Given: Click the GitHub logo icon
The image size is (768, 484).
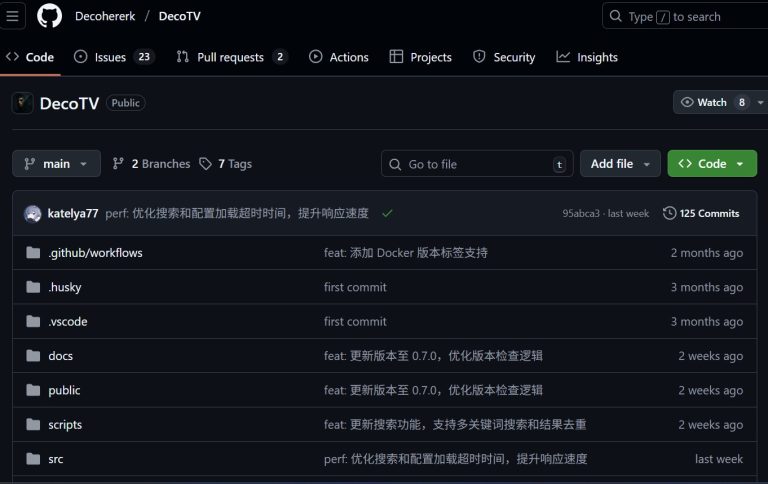Looking at the screenshot, I should [x=50, y=16].
